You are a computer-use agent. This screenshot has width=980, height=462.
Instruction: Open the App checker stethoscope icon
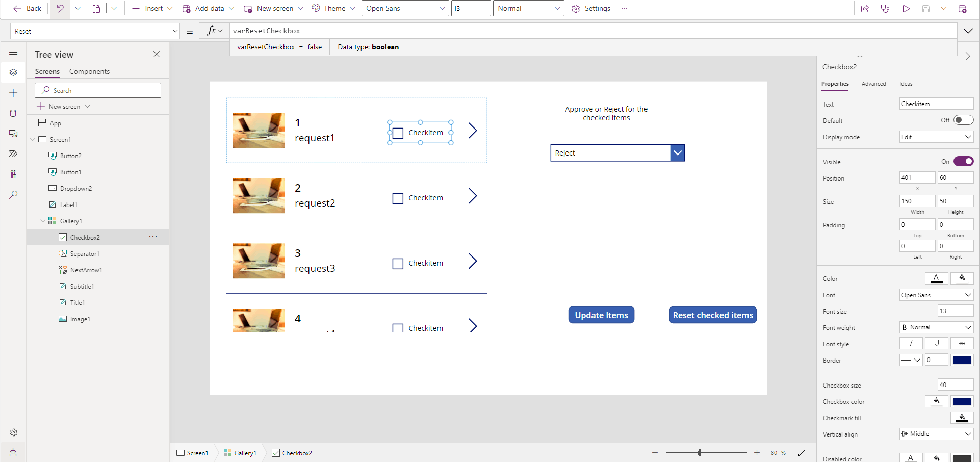point(885,9)
